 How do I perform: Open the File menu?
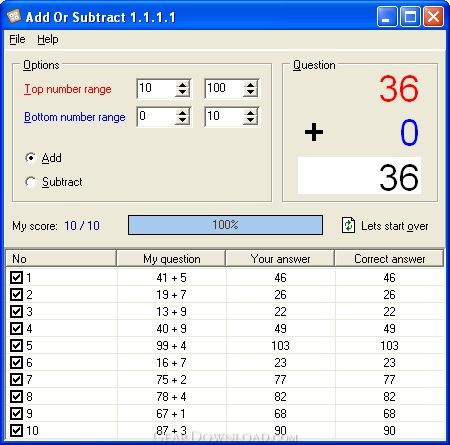(x=17, y=39)
